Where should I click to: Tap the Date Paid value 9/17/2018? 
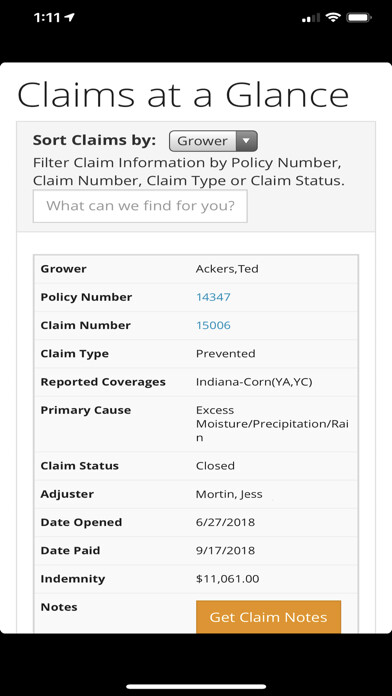tap(226, 550)
